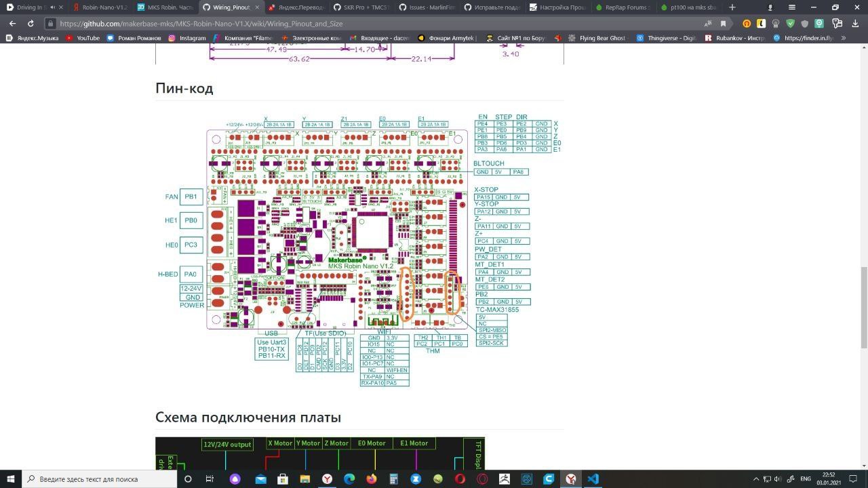The image size is (868, 488).
Task: Open Microsoft Store from the taskbar
Action: pyautogui.click(x=283, y=479)
